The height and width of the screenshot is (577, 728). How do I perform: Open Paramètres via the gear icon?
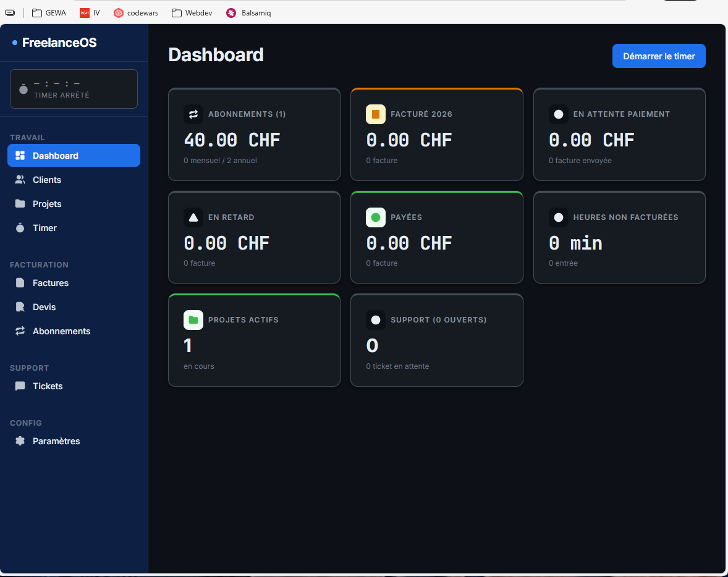coord(19,441)
